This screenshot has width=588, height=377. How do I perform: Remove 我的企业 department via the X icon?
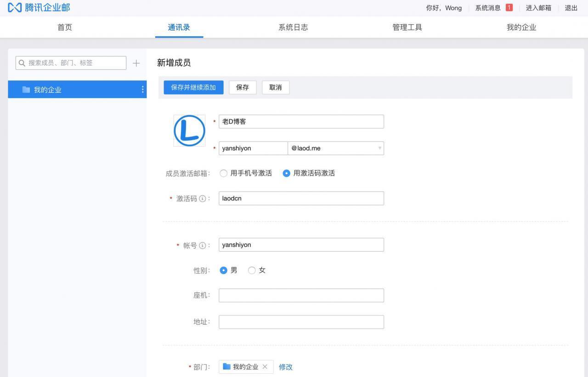265,367
